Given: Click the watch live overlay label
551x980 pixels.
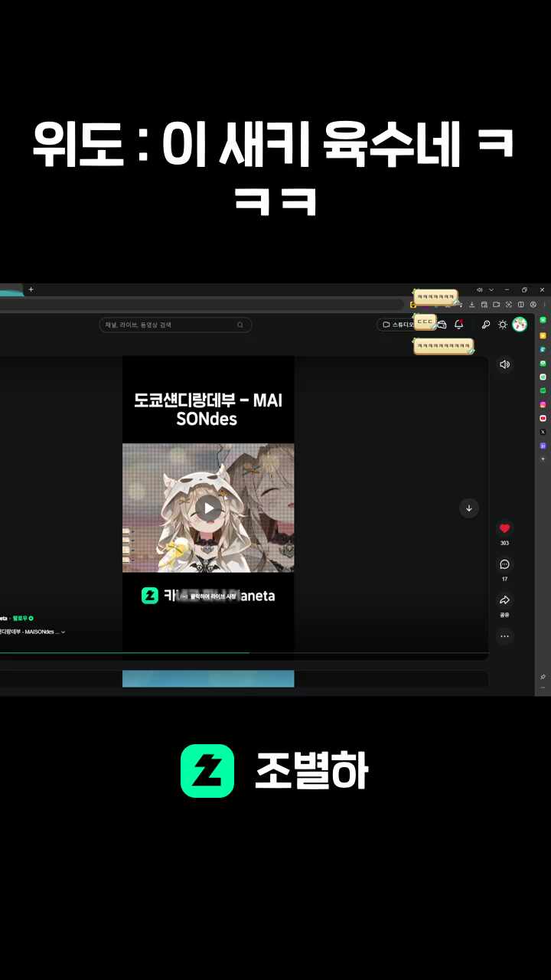Looking at the screenshot, I should 209,596.
